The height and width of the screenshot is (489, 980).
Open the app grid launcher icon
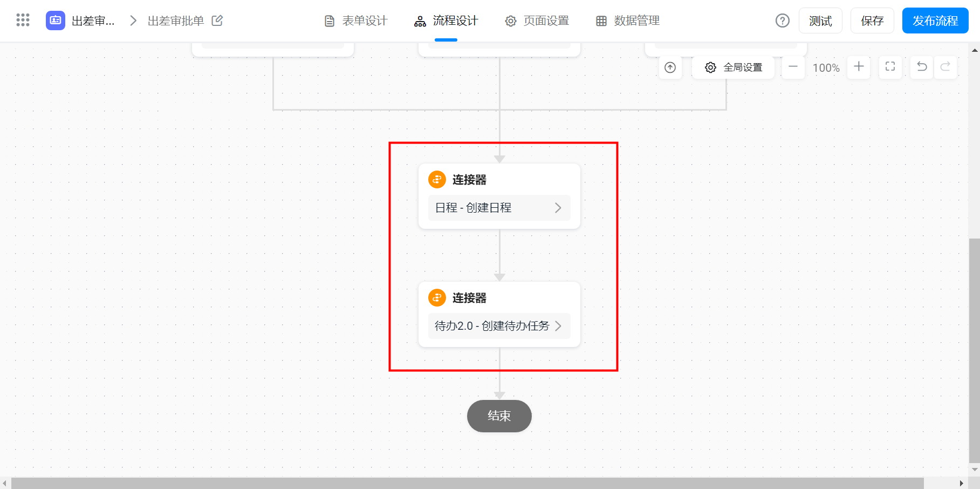pyautogui.click(x=23, y=21)
